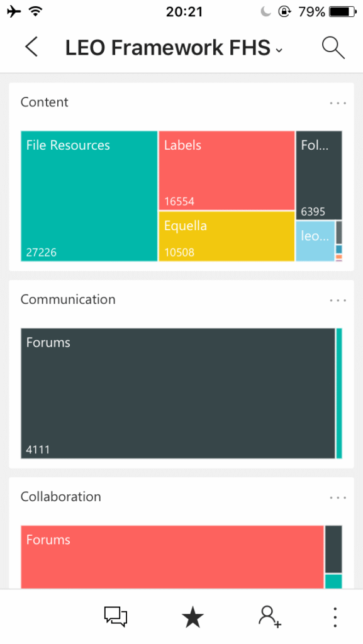Open Collaboration tile ellipsis options
The width and height of the screenshot is (363, 644).
click(338, 498)
